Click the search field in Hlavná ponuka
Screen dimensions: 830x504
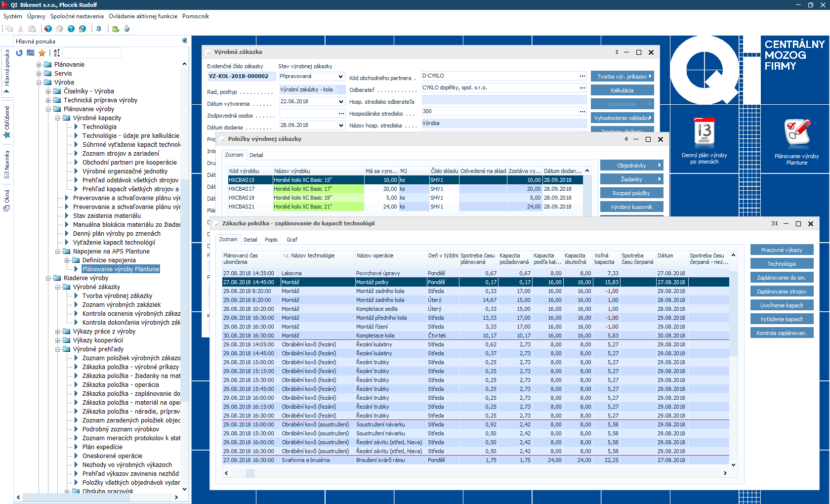[x=92, y=53]
